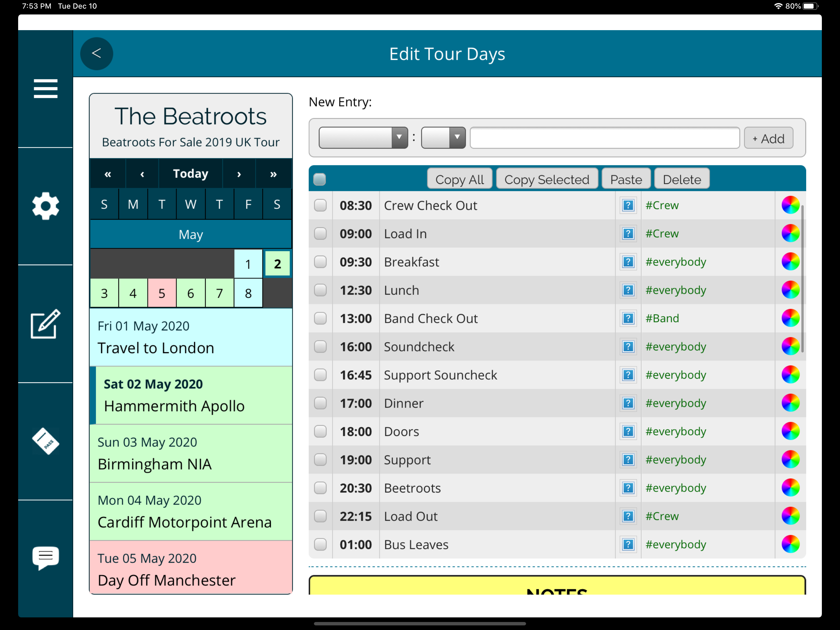Check the 20:30 Beetroots entry

click(320, 488)
